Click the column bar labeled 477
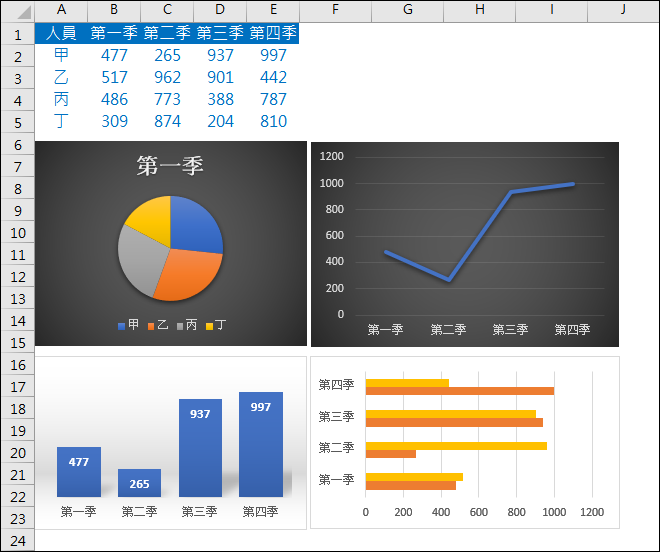Screen dimensions: 660x552 tap(79, 472)
